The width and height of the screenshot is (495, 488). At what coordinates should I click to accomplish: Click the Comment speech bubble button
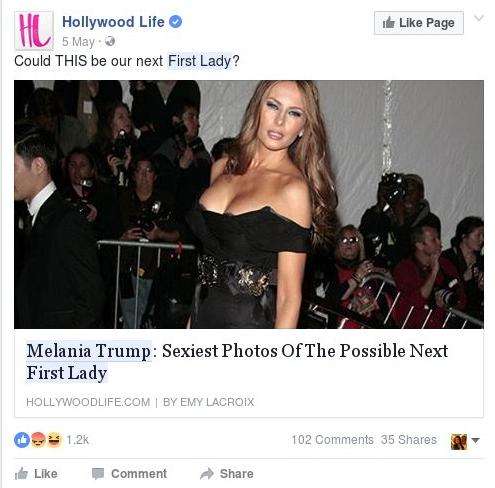coord(129,474)
